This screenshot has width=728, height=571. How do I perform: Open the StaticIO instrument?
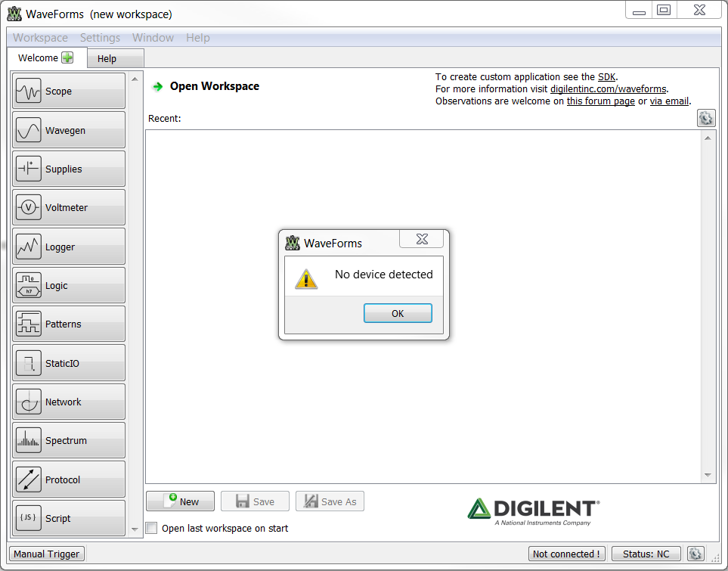point(69,363)
